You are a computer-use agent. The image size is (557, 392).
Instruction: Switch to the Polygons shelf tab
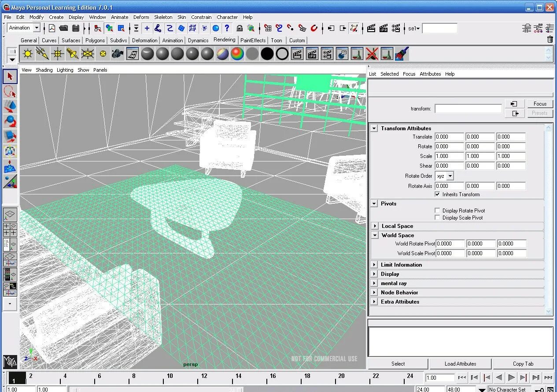95,40
